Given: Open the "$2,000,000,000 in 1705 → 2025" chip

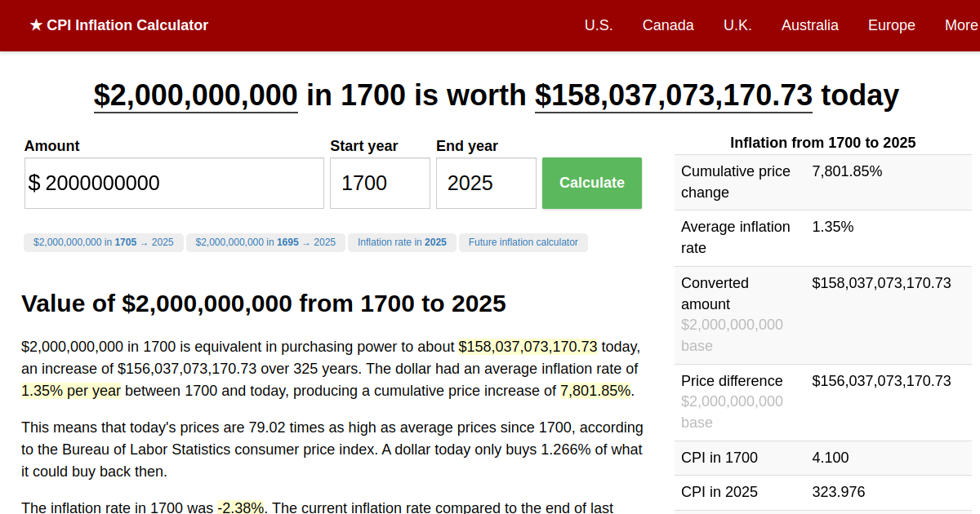Looking at the screenshot, I should (x=103, y=242).
